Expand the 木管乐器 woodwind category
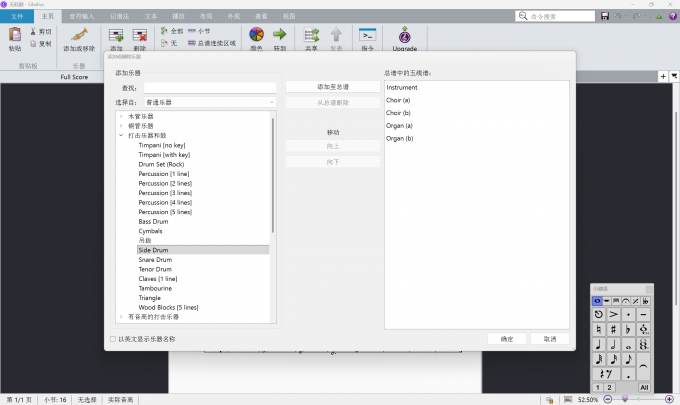 click(x=121, y=116)
